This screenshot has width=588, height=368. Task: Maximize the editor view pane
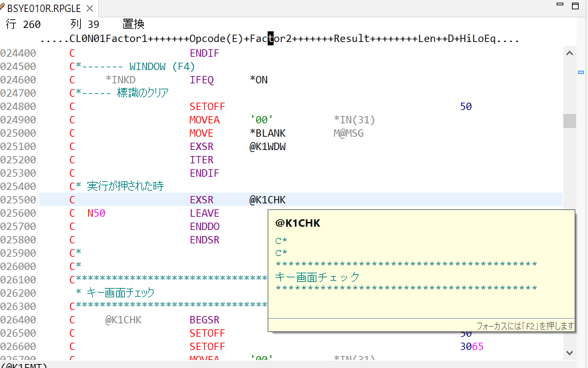tap(575, 5)
